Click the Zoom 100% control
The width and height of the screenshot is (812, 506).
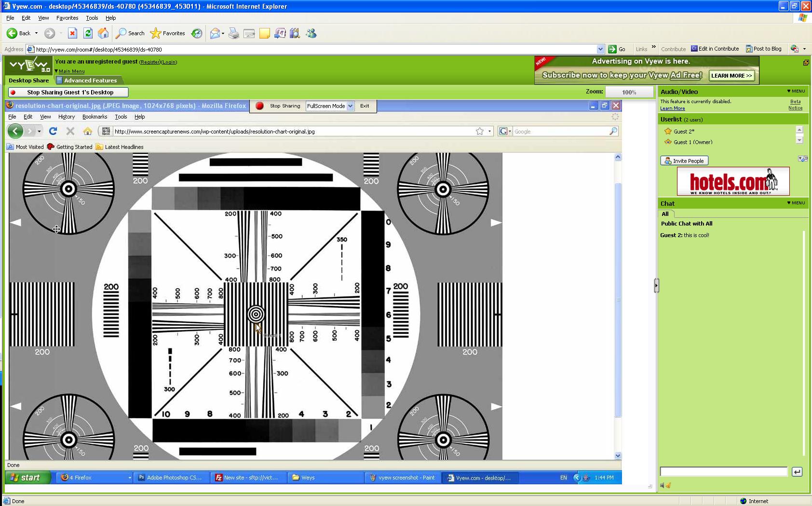pyautogui.click(x=629, y=92)
